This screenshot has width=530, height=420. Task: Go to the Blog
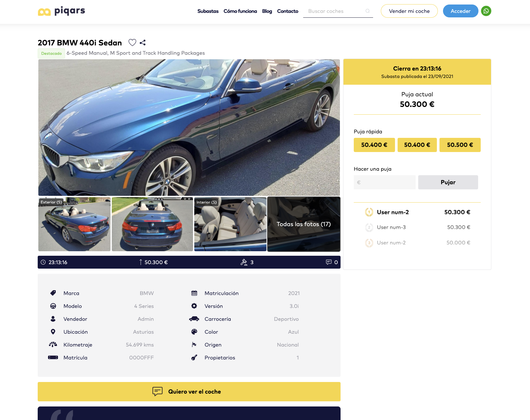coord(267,11)
